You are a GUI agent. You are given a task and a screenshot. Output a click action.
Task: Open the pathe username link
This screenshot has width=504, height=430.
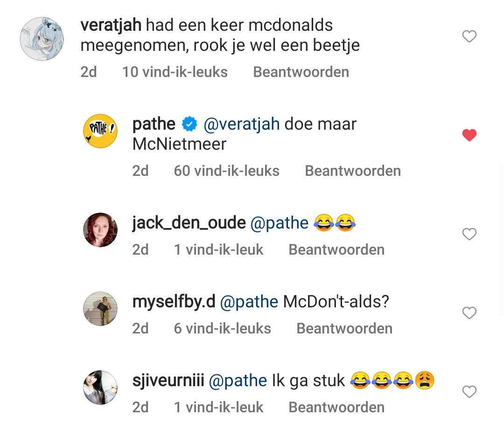click(x=154, y=124)
